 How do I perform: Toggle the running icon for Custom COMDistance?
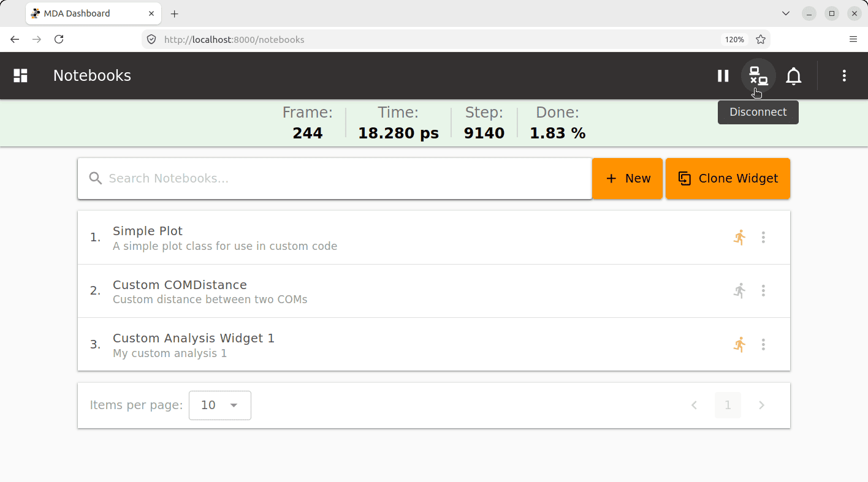click(740, 291)
